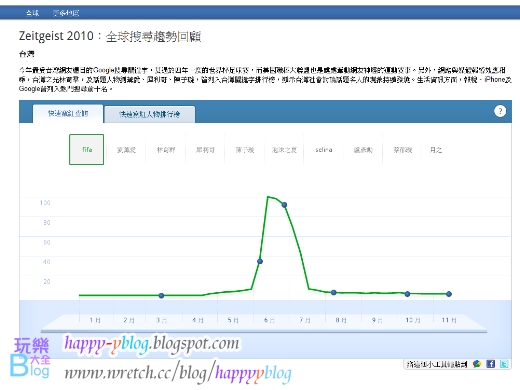This screenshot has width=520, height=390.
Task: Click the 6月 month label
Action: 269,320
